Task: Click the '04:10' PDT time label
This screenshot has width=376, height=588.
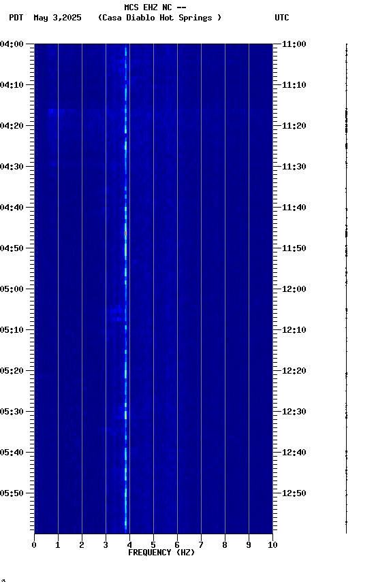Action: click(x=12, y=85)
